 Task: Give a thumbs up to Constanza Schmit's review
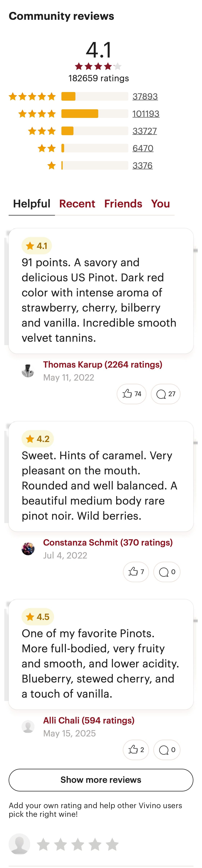[136, 572]
